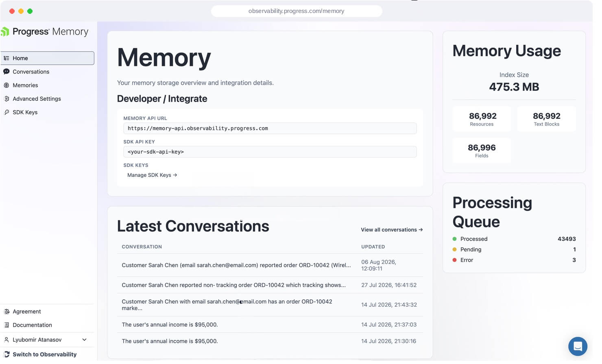Click the Progress logo icon
The height and width of the screenshot is (364, 602).
pyautogui.click(x=5, y=32)
